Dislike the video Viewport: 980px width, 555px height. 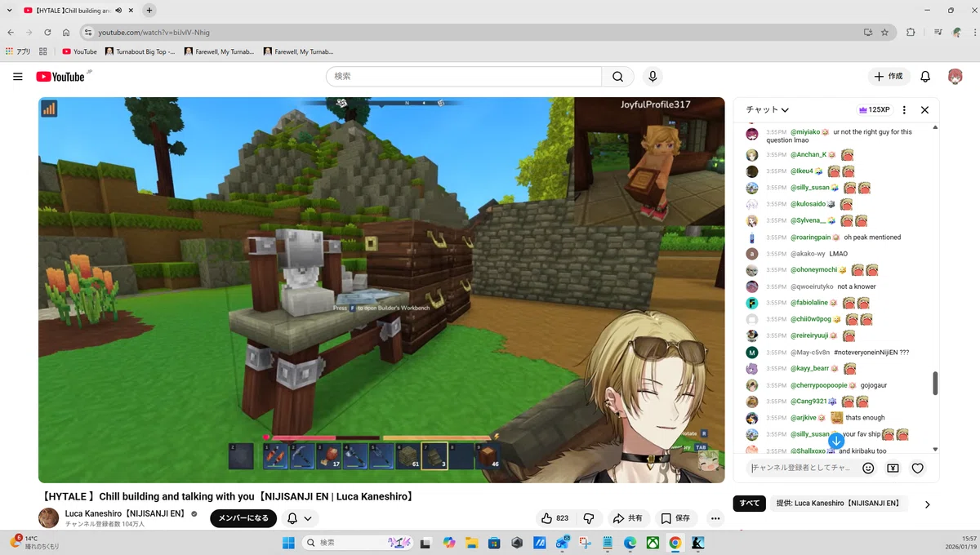(x=589, y=518)
